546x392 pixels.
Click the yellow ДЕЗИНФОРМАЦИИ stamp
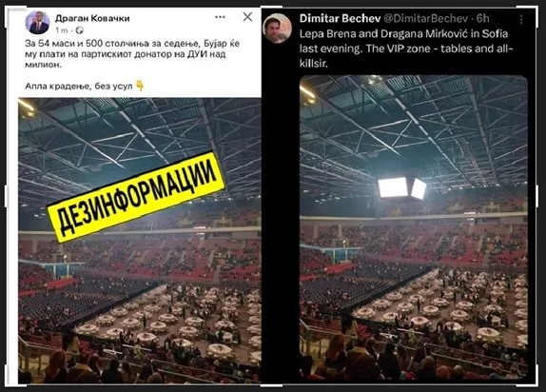(x=136, y=197)
